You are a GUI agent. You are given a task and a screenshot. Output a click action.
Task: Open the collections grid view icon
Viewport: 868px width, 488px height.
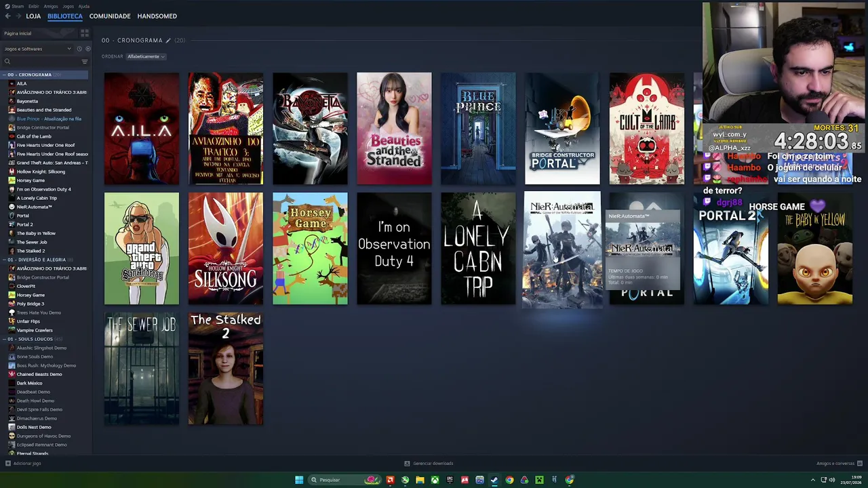coord(85,33)
